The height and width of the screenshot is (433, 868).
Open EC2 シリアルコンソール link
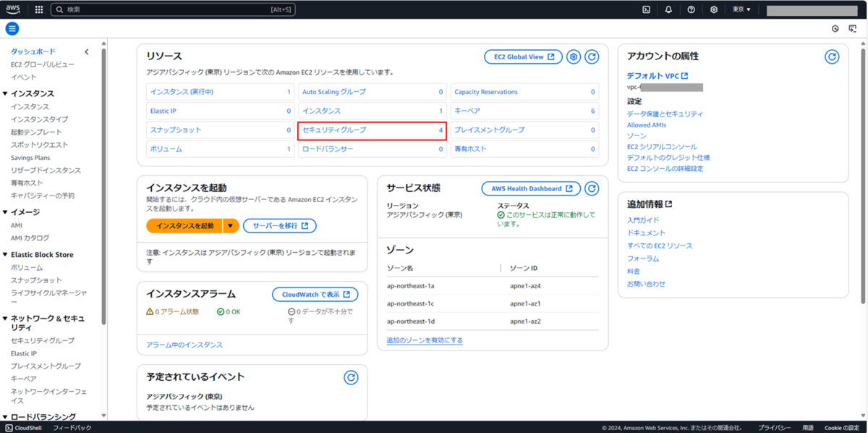coord(662,147)
